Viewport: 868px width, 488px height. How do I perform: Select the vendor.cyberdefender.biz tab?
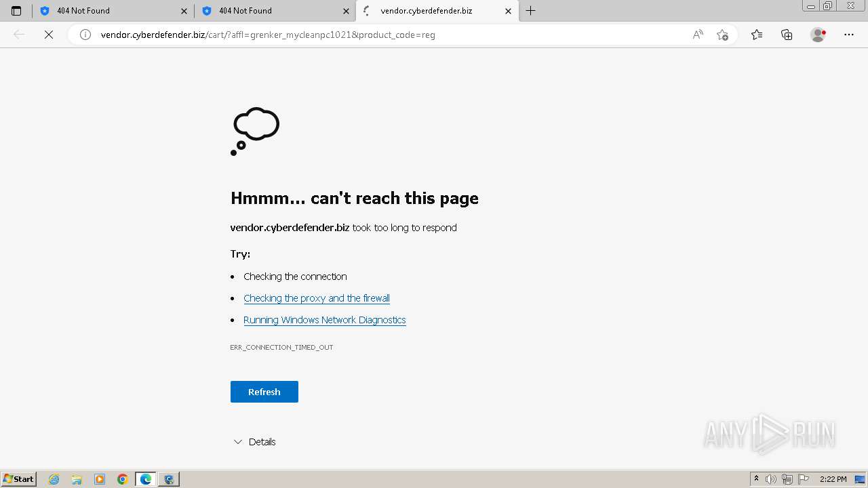[x=437, y=11]
